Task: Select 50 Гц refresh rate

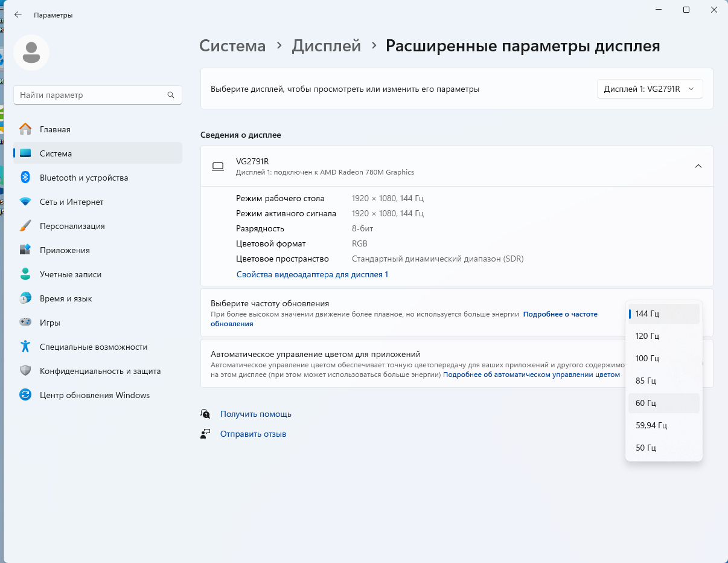Action: click(664, 448)
